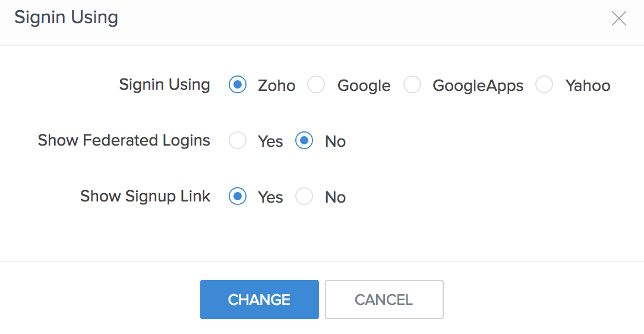Viewport: 644px width, 334px height.
Task: Choose No radio for Show Signup Link
Action: tap(304, 196)
